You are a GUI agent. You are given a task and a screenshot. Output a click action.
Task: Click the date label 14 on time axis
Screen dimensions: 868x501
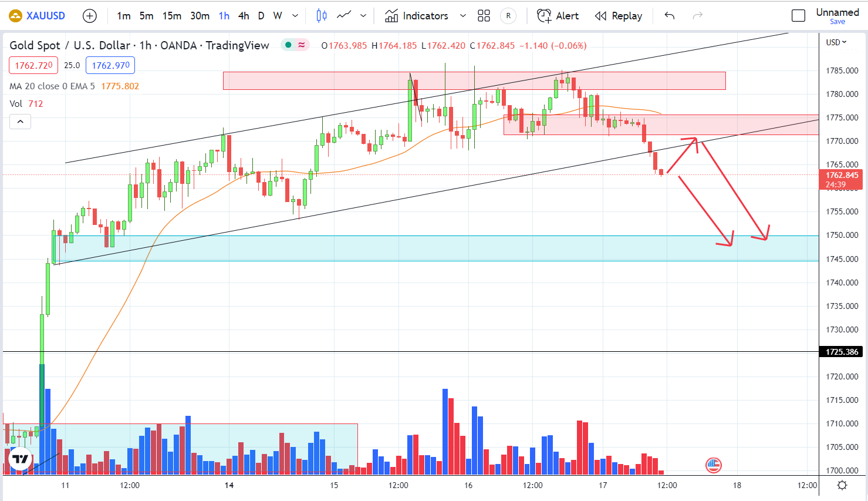(x=229, y=485)
